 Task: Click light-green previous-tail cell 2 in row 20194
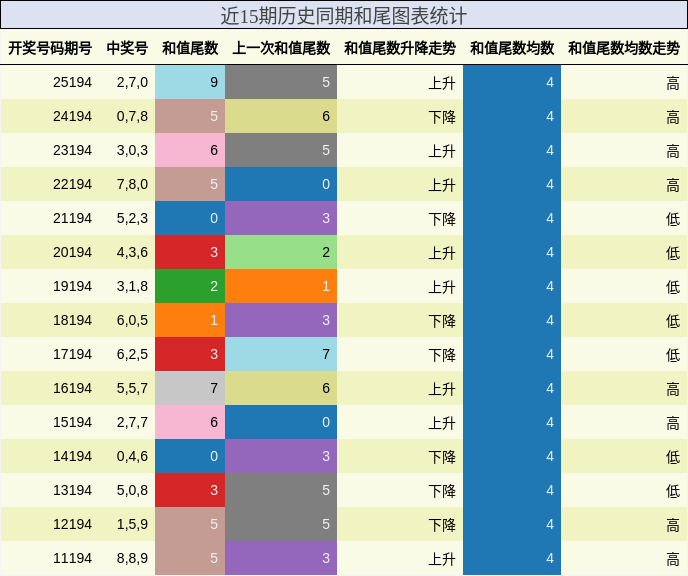pyautogui.click(x=281, y=252)
